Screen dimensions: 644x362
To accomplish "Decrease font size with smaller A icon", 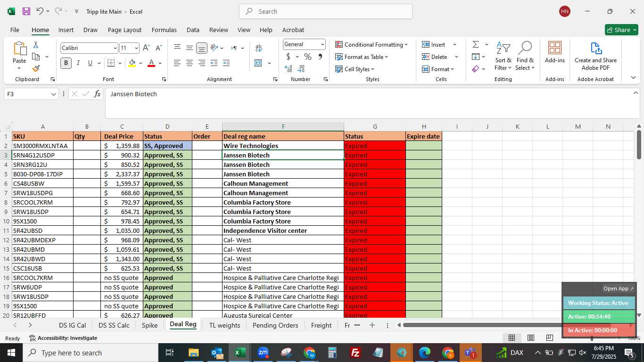I will (x=158, y=48).
